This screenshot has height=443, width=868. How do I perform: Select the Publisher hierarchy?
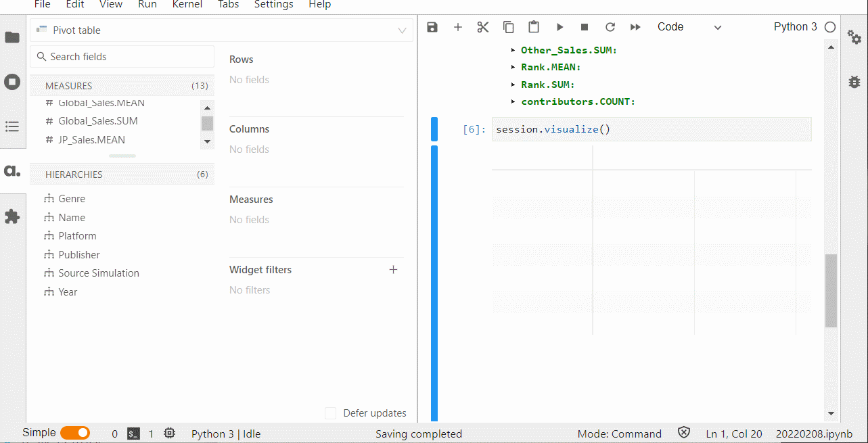click(79, 255)
